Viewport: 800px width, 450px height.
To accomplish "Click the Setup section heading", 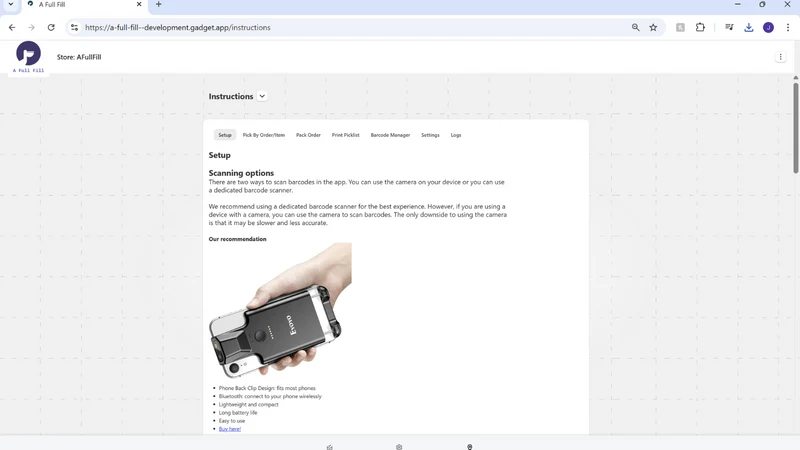I will [x=219, y=155].
